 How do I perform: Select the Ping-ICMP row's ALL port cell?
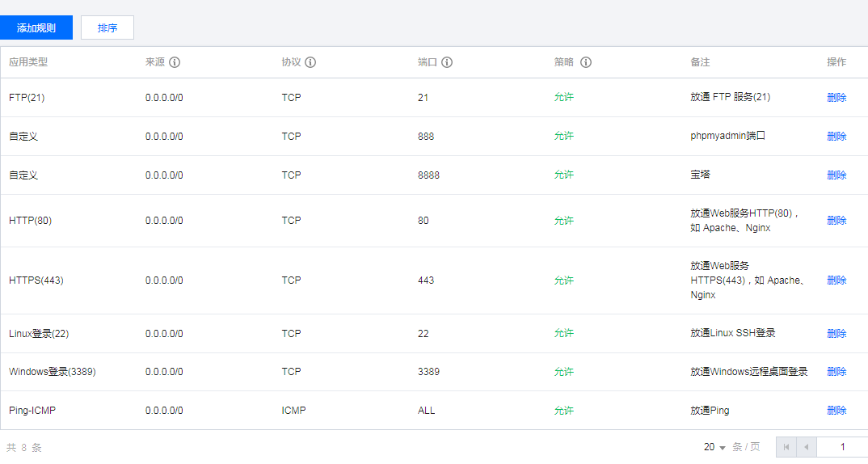426,411
